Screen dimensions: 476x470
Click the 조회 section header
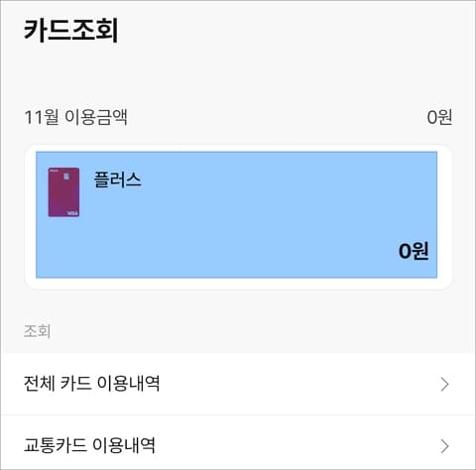(x=37, y=331)
